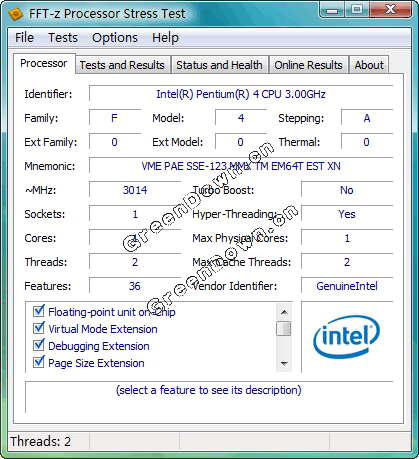Image resolution: width=419 pixels, height=459 pixels.
Task: Maximize the FFT-z window
Action: click(357, 10)
